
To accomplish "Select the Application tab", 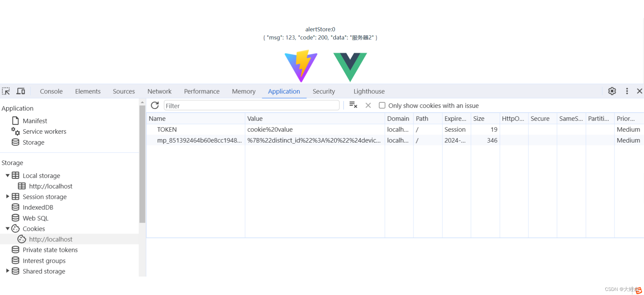I will pos(284,91).
